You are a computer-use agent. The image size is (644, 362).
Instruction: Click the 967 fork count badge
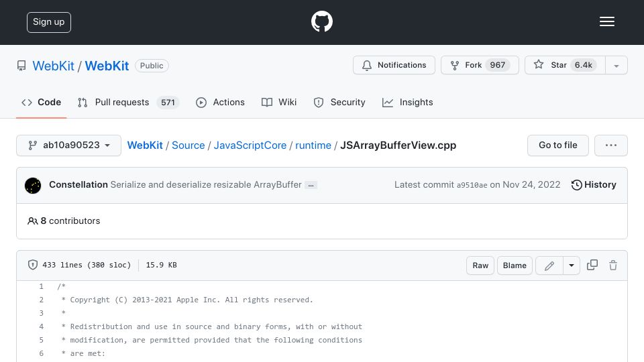tap(497, 65)
